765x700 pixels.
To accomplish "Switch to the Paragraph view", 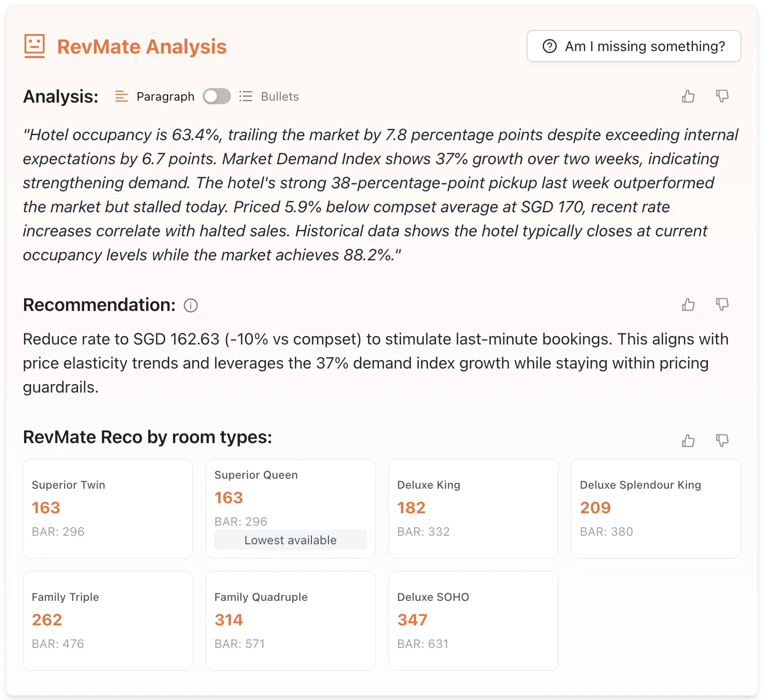I will 165,96.
